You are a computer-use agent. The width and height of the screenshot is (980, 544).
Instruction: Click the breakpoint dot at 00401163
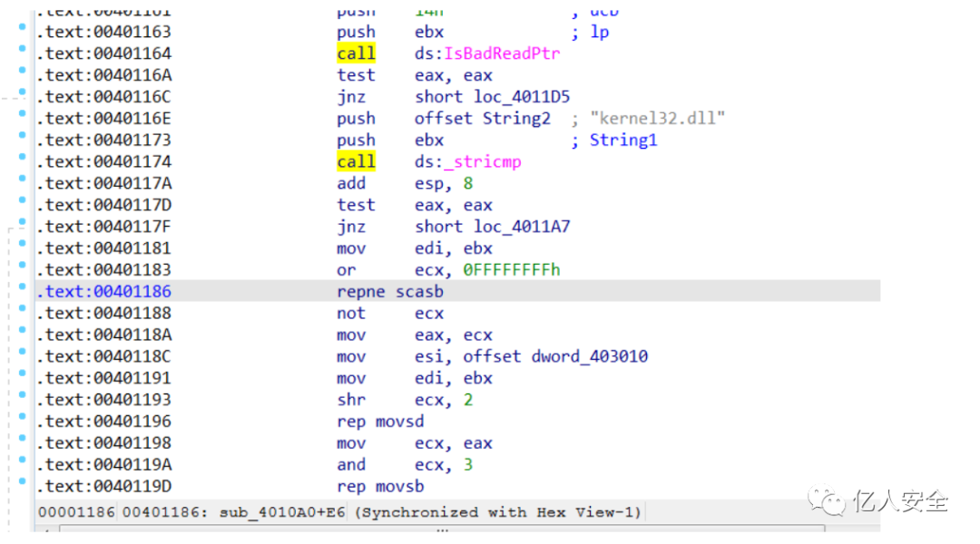23,27
